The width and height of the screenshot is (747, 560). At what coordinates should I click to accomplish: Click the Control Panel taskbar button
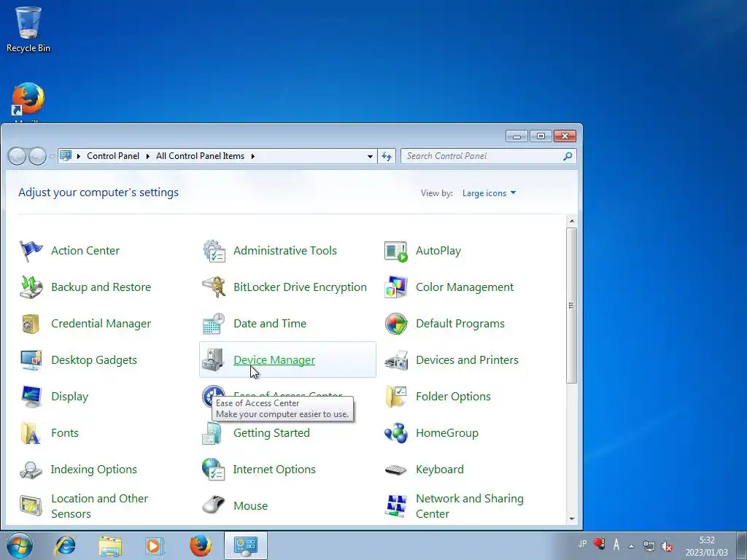pyautogui.click(x=245, y=545)
